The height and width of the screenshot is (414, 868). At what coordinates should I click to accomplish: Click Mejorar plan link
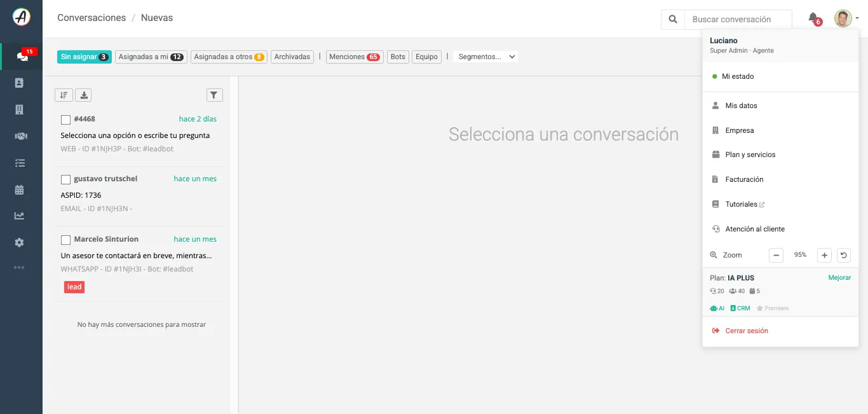point(839,278)
